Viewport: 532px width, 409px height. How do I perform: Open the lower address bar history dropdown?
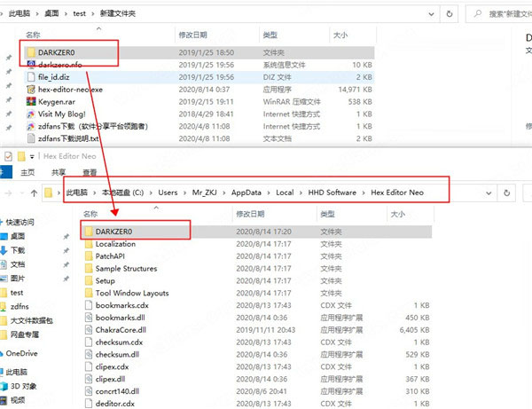coord(489,193)
